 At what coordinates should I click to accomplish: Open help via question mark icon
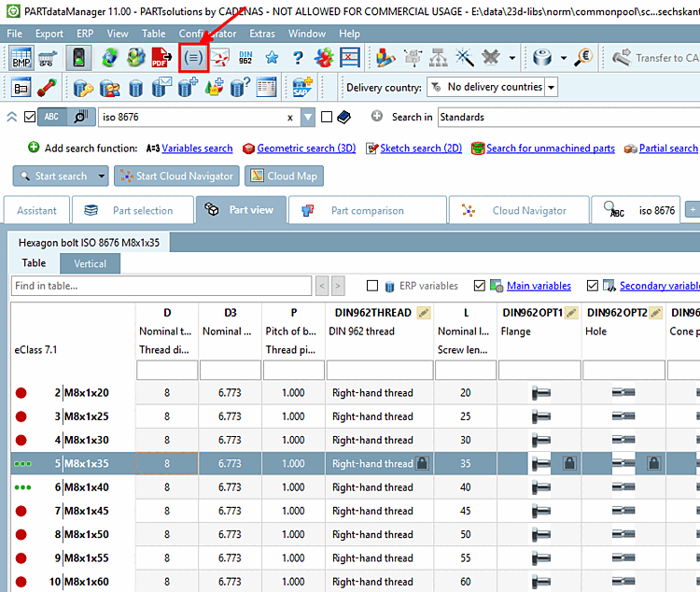[x=298, y=58]
